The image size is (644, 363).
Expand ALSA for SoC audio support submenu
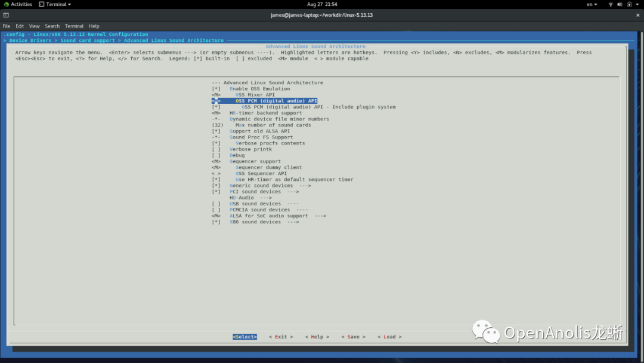click(269, 216)
